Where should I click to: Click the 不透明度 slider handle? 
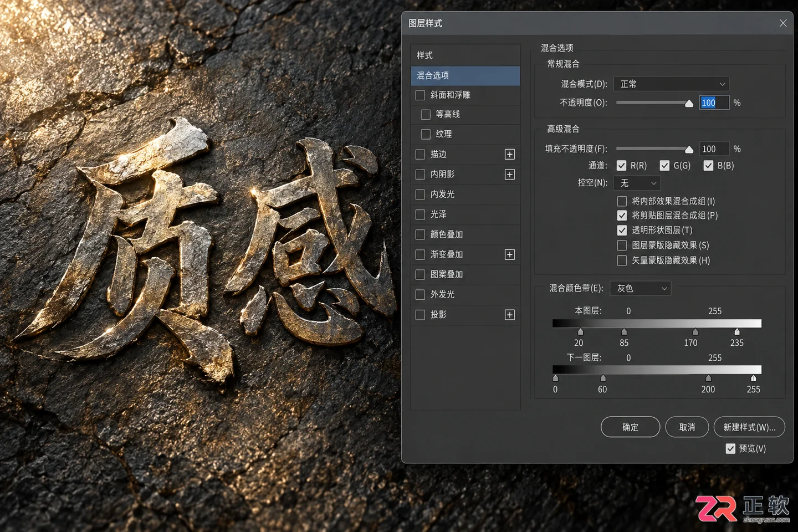point(689,104)
